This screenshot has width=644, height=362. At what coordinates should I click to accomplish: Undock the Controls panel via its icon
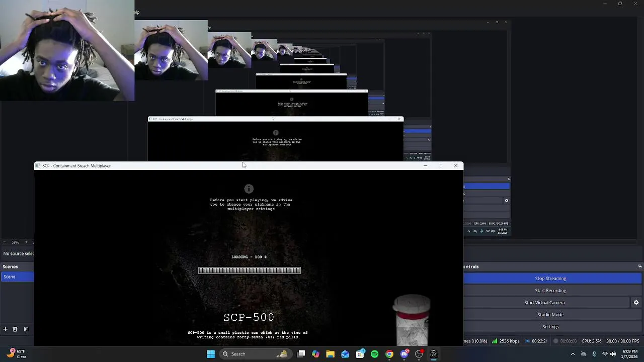[x=639, y=266]
